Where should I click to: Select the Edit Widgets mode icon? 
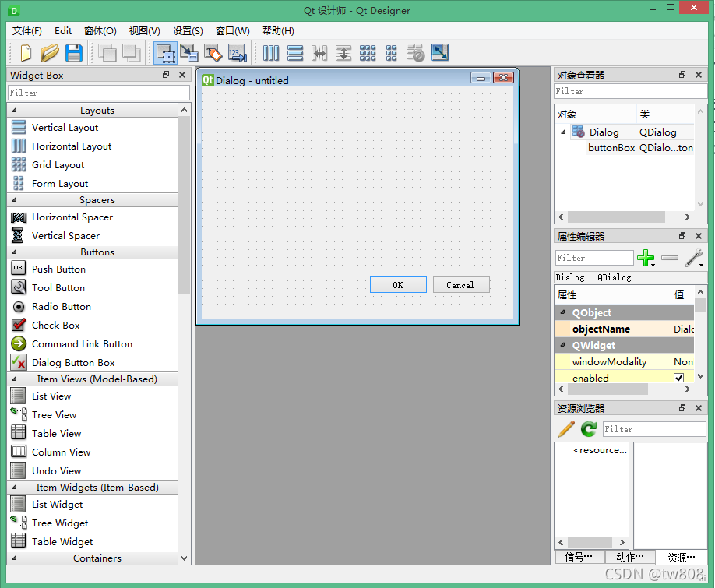tap(165, 53)
